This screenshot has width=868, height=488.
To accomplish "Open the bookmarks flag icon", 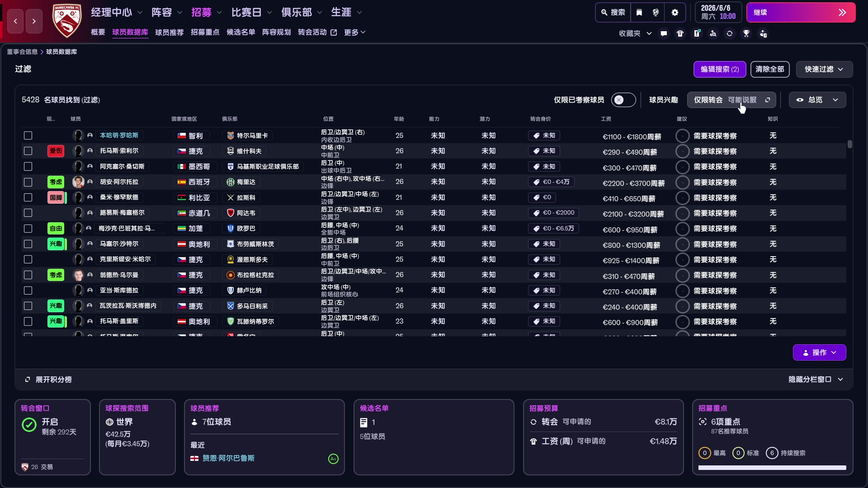I will click(639, 12).
